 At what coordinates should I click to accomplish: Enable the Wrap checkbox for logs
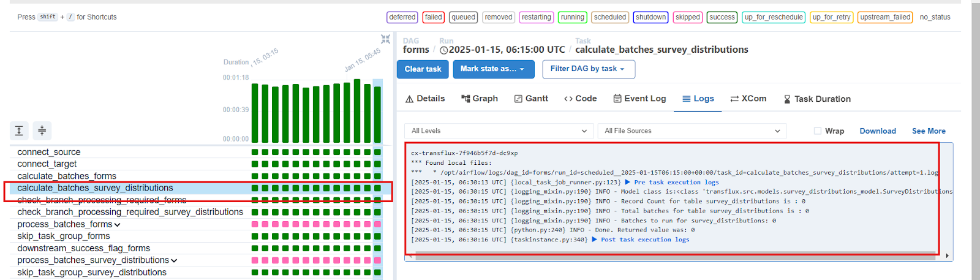tap(818, 131)
